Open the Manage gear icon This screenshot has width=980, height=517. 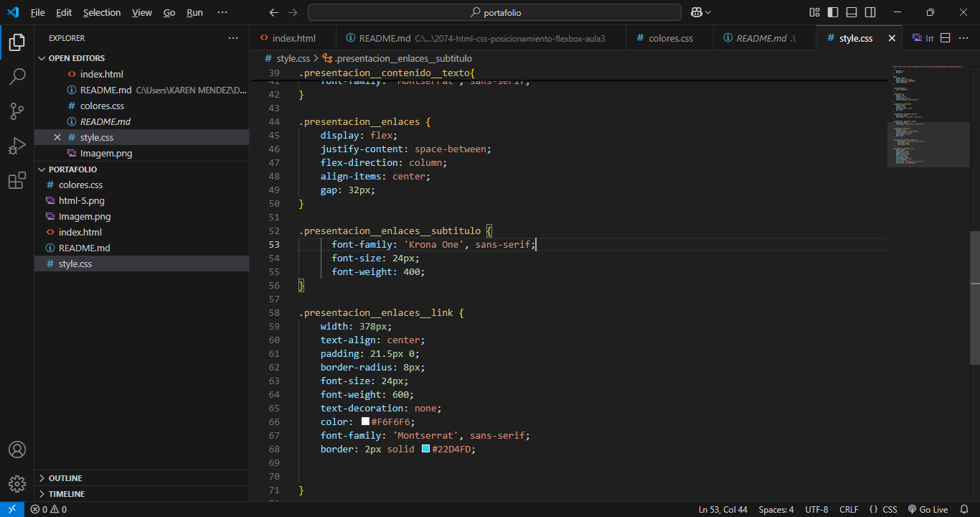17,483
